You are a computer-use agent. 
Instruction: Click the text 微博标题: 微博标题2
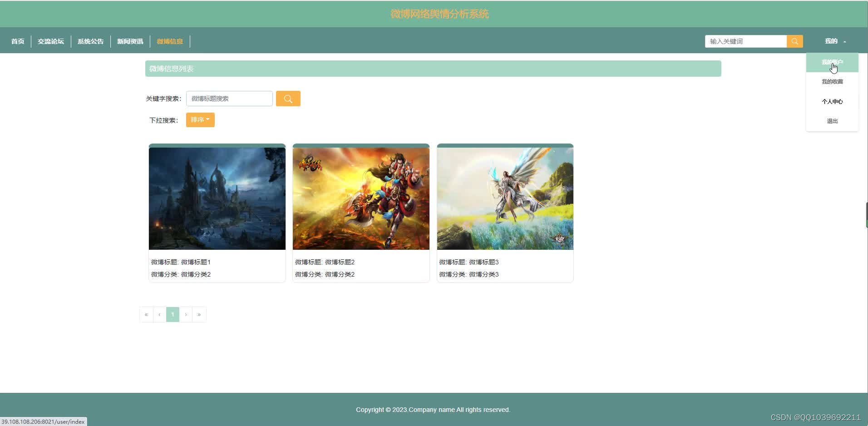point(325,262)
